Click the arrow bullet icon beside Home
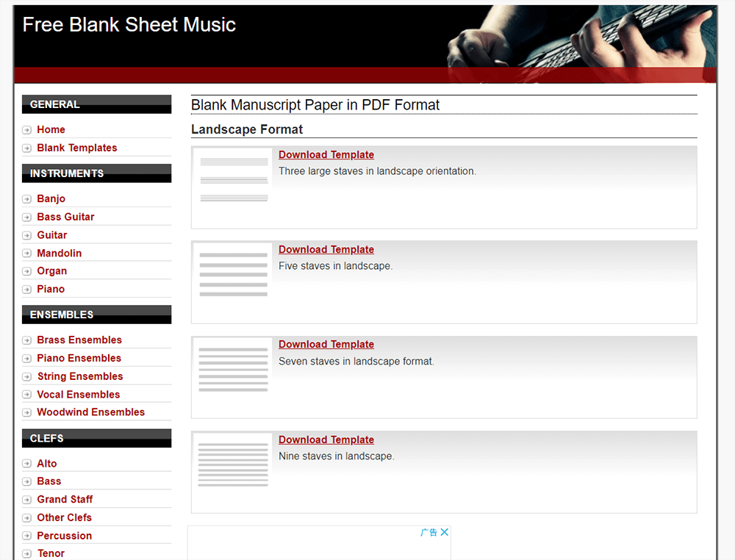The height and width of the screenshot is (560, 735). point(27,130)
